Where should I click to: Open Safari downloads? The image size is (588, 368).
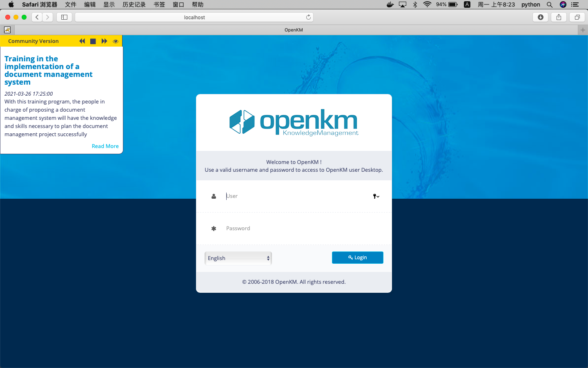point(540,17)
